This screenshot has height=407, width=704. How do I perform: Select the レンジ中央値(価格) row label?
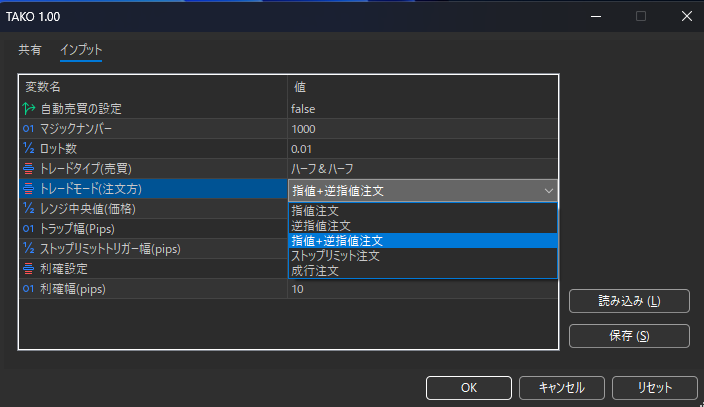click(x=88, y=209)
